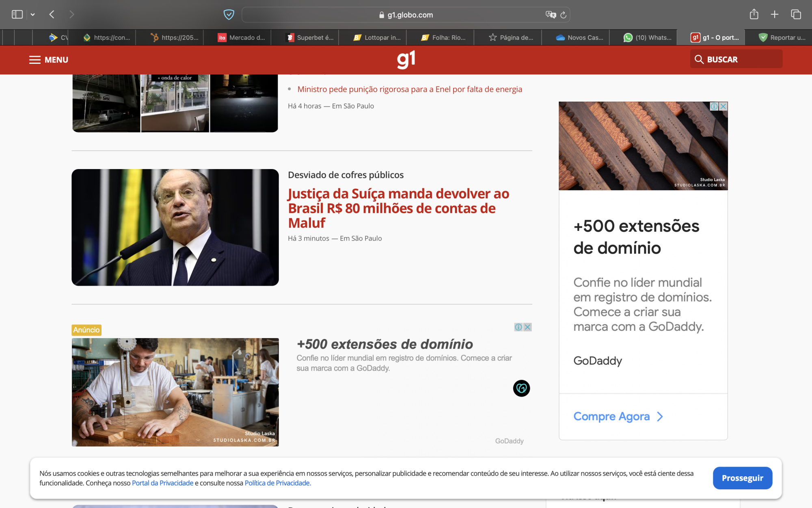
Task: Click the g1 logo in the header
Action: 406,59
